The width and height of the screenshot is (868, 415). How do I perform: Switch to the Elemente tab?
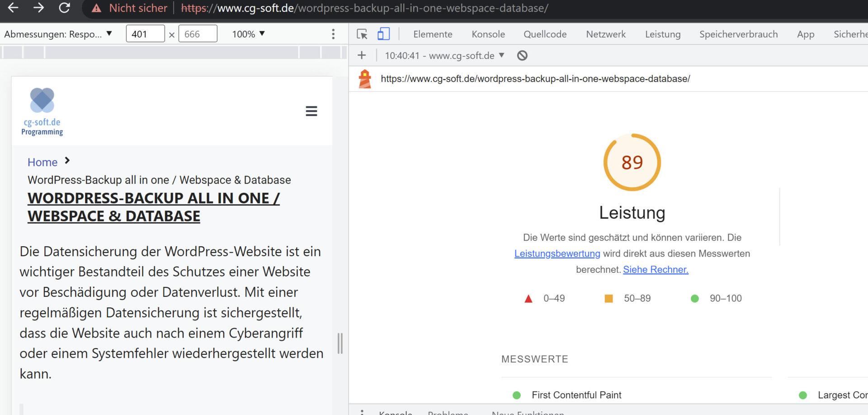433,34
